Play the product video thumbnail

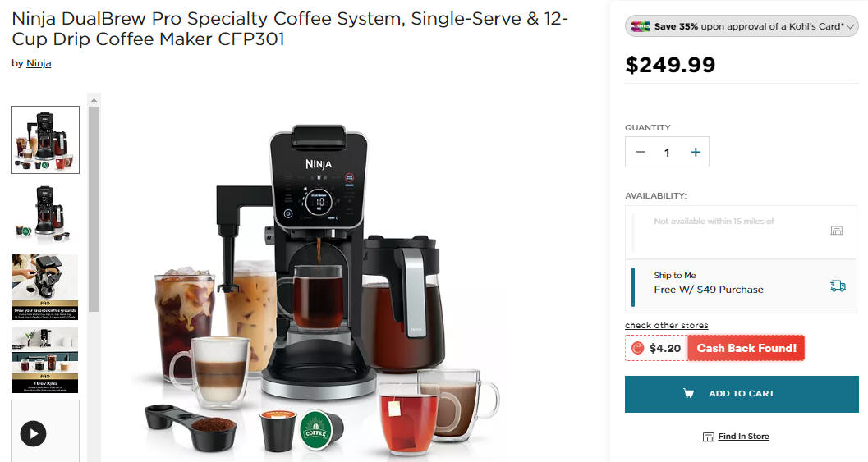point(33,433)
